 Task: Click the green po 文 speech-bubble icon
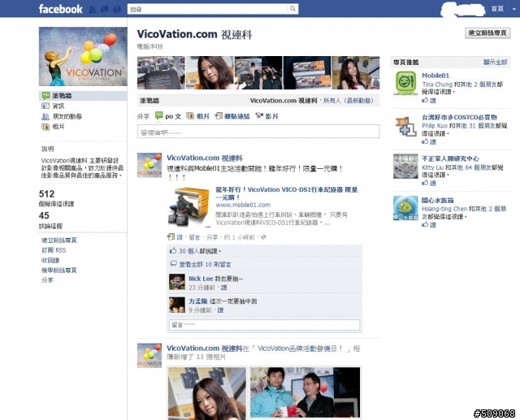pyautogui.click(x=159, y=115)
